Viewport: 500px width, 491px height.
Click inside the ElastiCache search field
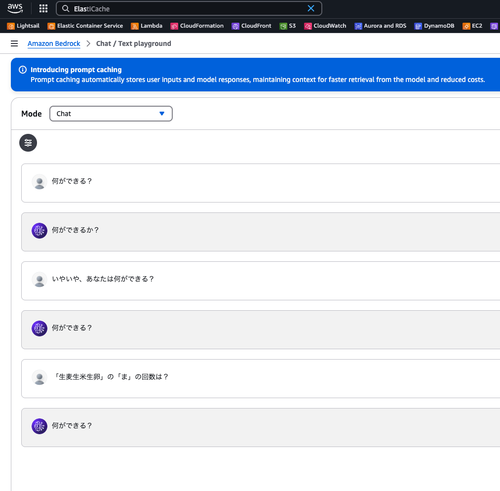pos(189,8)
